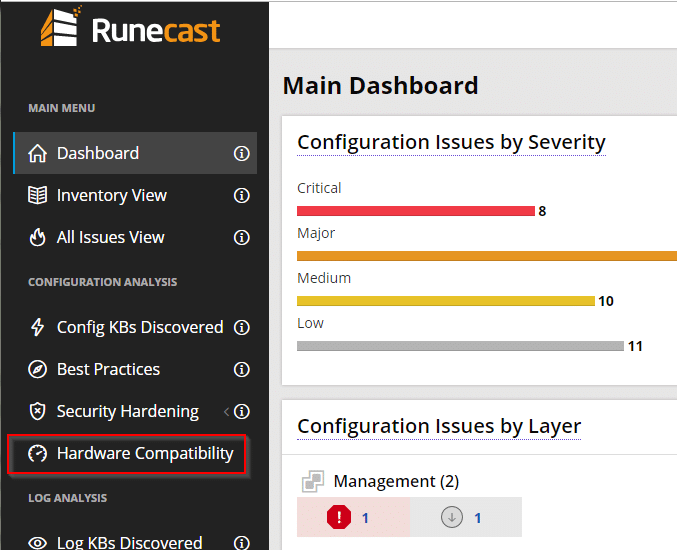The image size is (677, 550).
Task: Select the red Critical severity bar
Action: click(416, 211)
